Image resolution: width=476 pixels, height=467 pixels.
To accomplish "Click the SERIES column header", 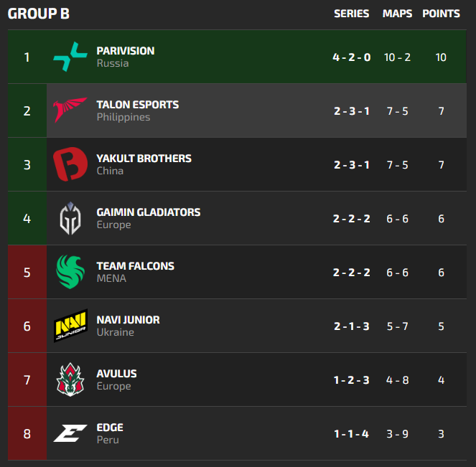I will [x=352, y=14].
